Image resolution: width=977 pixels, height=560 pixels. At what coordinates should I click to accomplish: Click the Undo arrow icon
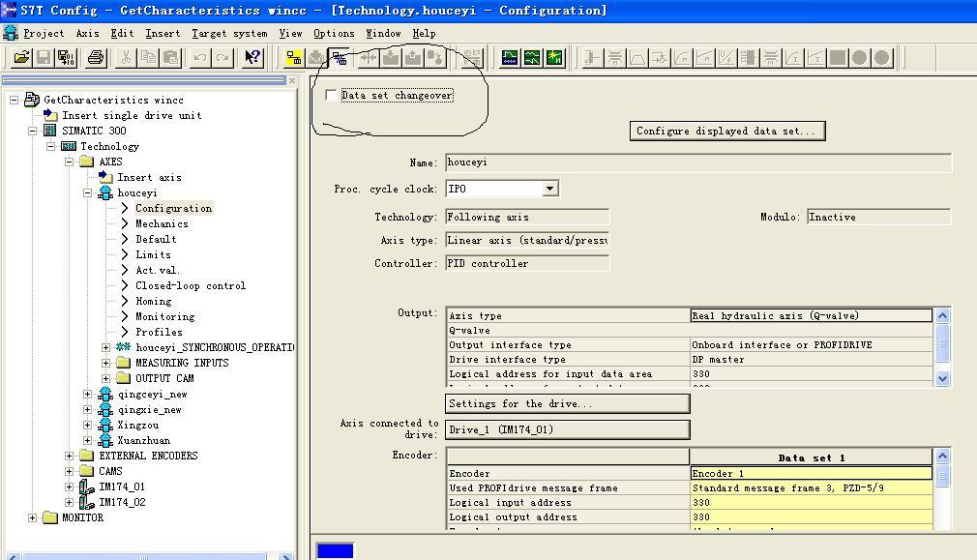[x=200, y=58]
